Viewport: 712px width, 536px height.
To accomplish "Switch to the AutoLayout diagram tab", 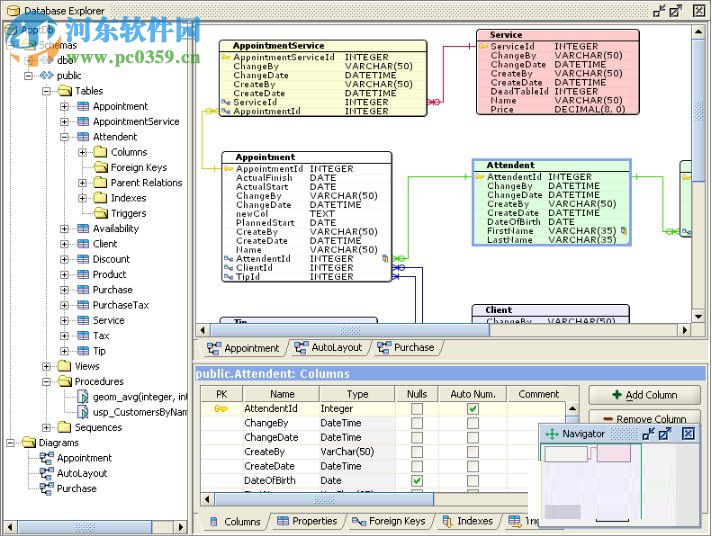I will [329, 348].
